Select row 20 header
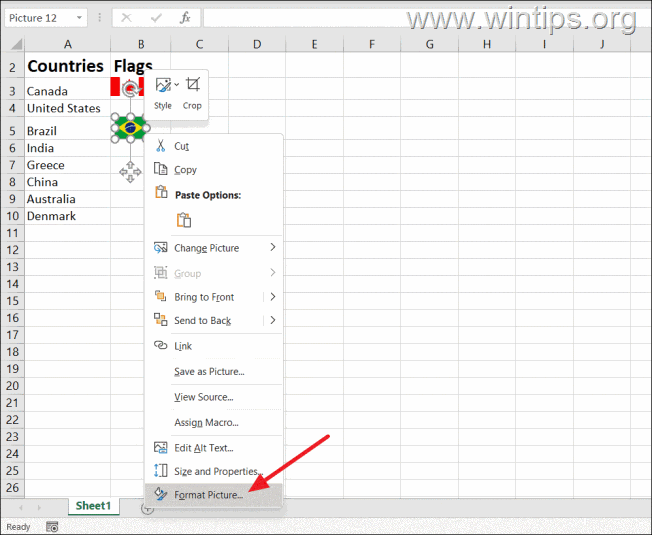Image resolution: width=652 pixels, height=535 pixels. pyautogui.click(x=12, y=386)
